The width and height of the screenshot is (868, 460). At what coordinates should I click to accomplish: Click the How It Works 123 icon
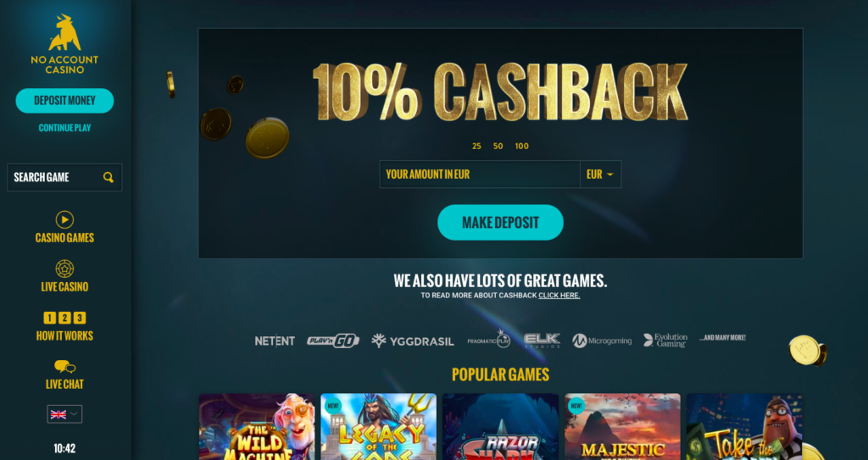(64, 318)
